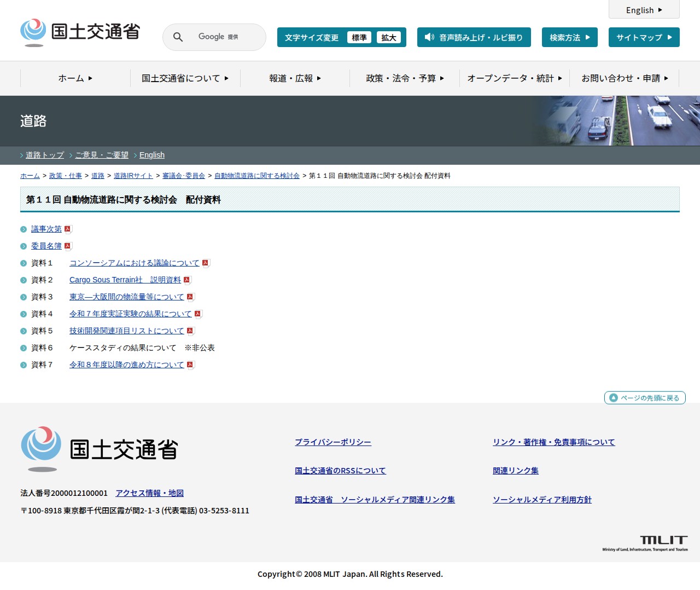Open アクセス情報・地図 link in footer

tap(150, 493)
